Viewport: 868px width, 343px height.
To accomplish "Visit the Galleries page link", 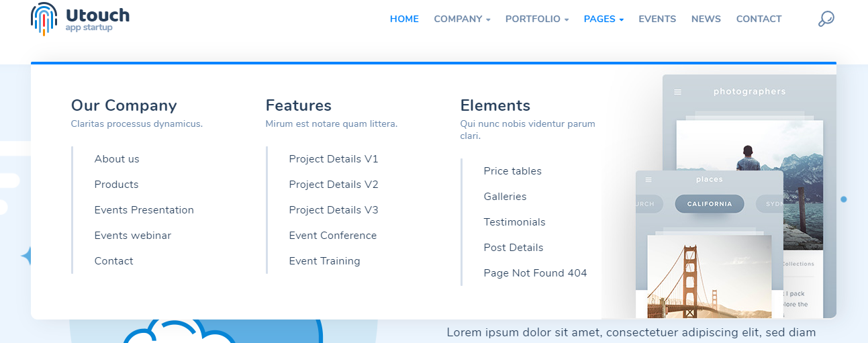I will (x=505, y=197).
